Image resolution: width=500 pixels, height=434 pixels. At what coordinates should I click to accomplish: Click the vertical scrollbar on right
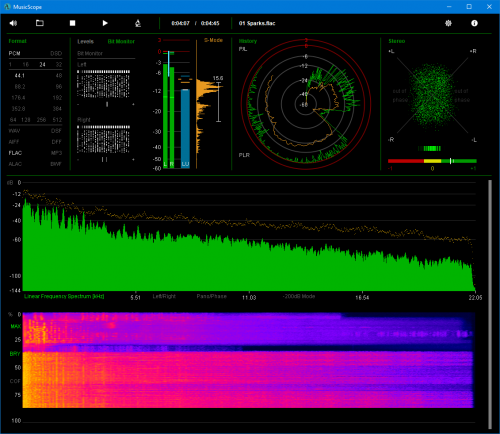click(x=490, y=304)
